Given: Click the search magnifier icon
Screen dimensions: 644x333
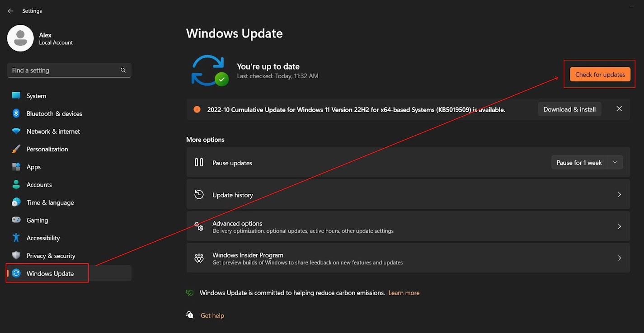Looking at the screenshot, I should 123,70.
